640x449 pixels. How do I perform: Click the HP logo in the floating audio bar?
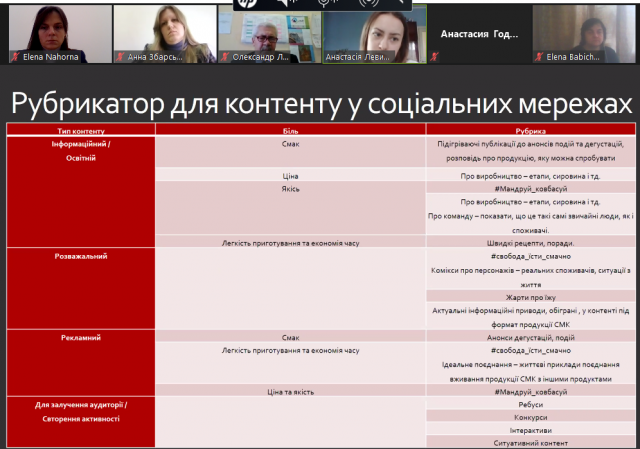[247, 3]
